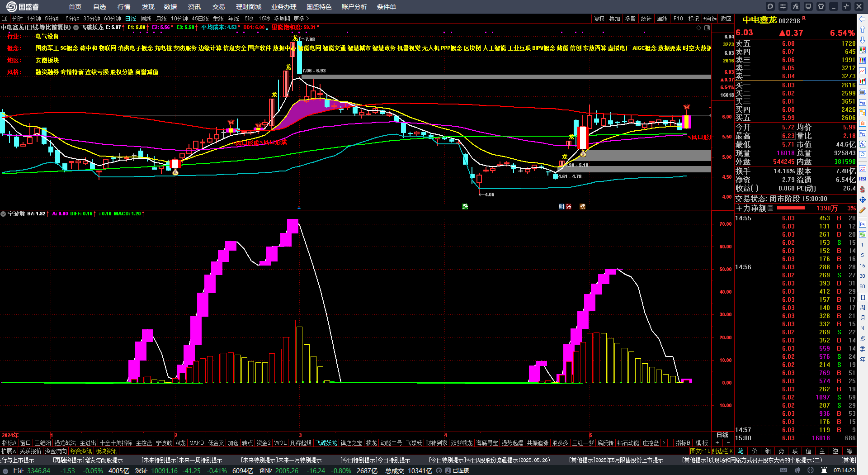
Task: Collapse the 侧边栏 sidebar
Action: [x=722, y=451]
